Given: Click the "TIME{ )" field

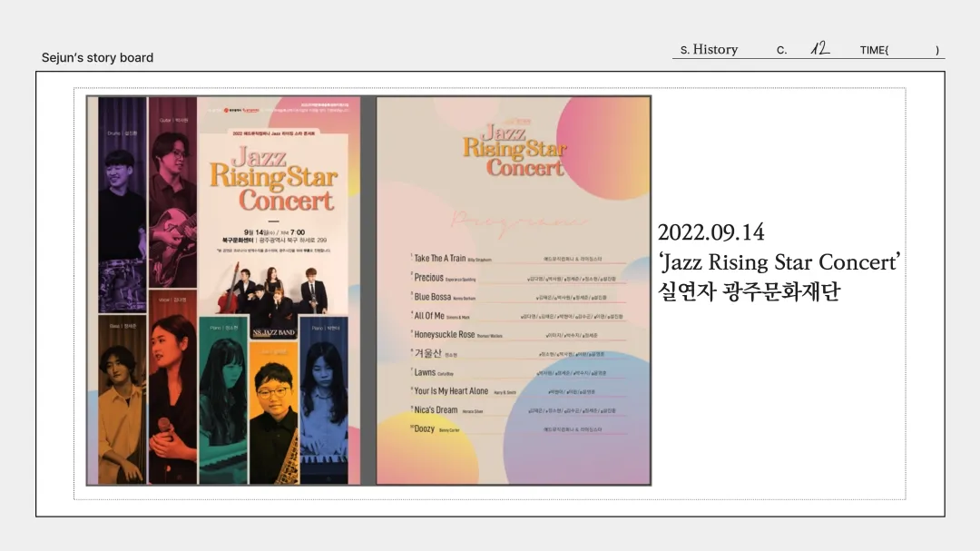Looking at the screenshot, I should [x=898, y=50].
